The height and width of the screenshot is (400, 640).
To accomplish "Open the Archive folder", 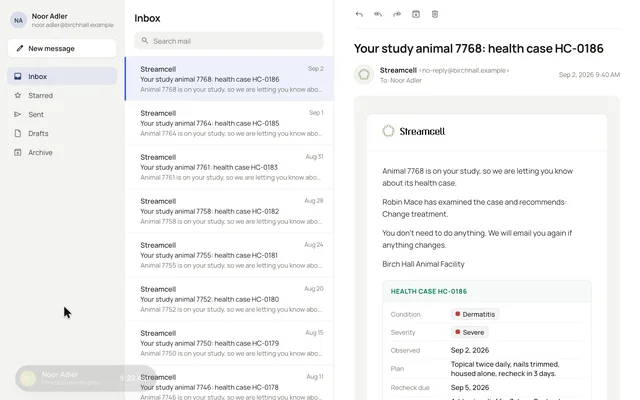I will pos(62,152).
